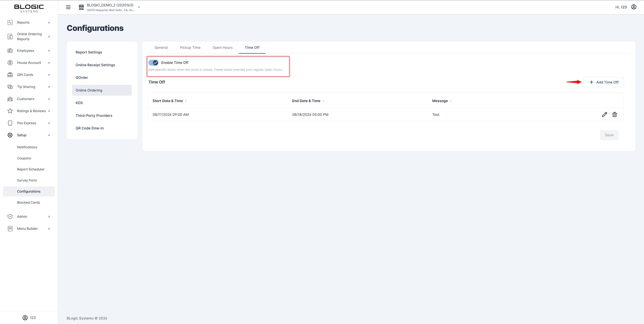Collapse the Setup menu chevron
The width and height of the screenshot is (644, 324).
click(49, 135)
